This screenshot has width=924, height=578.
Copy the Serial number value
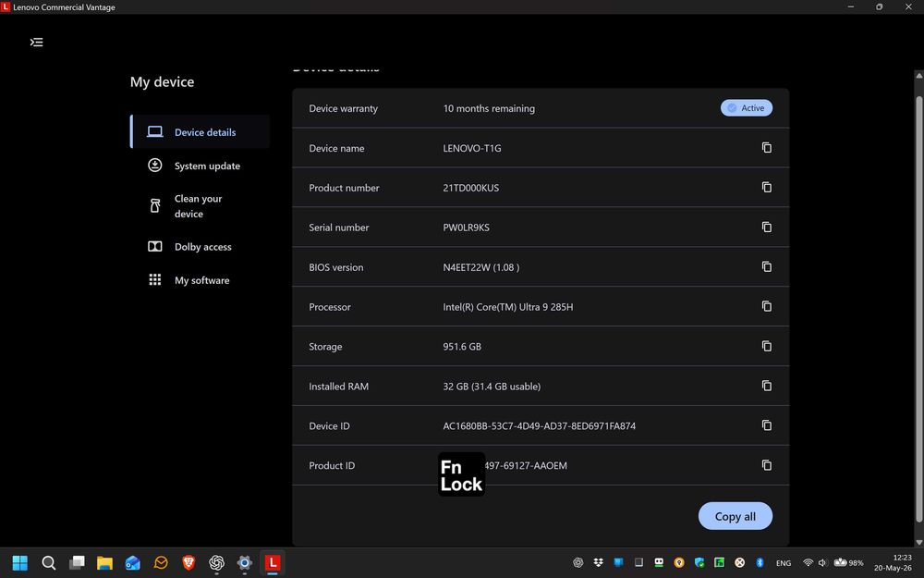[x=766, y=228]
